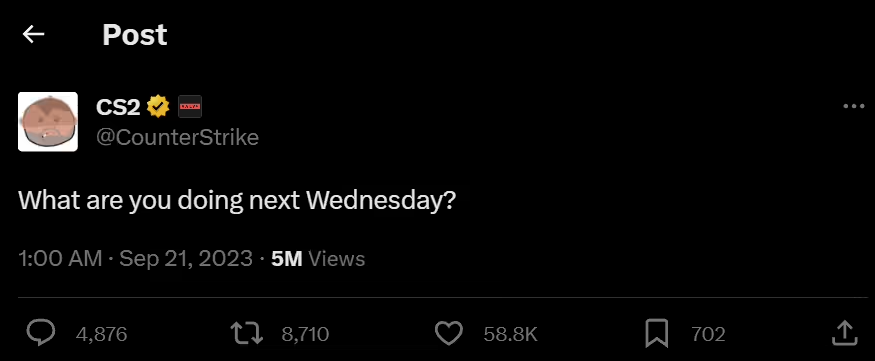Image resolution: width=875 pixels, height=361 pixels.
Task: Click the 8,710 reposts count
Action: 305,334
